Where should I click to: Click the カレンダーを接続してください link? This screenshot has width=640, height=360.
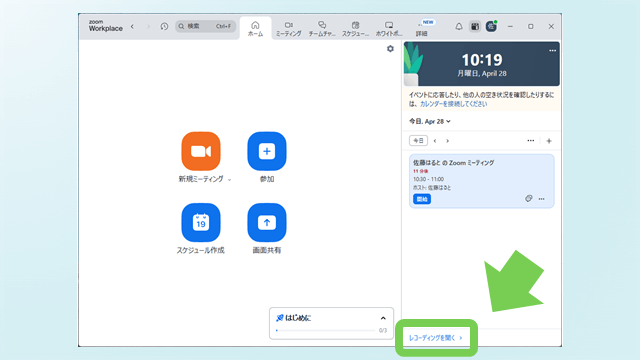(453, 104)
